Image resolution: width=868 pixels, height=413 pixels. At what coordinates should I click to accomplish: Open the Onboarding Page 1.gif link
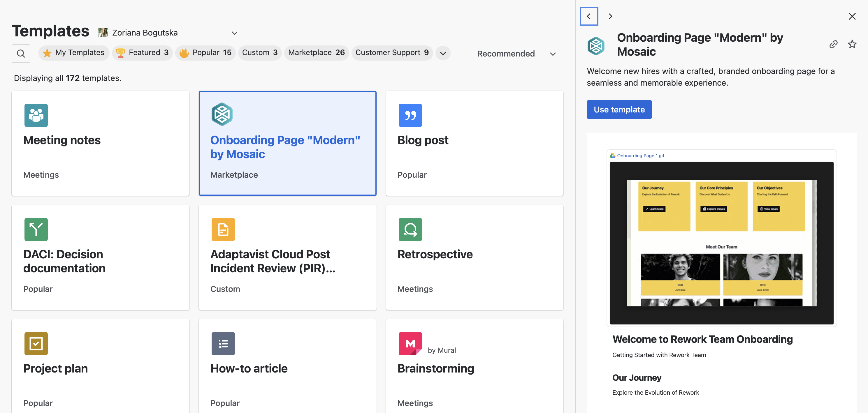coord(641,156)
